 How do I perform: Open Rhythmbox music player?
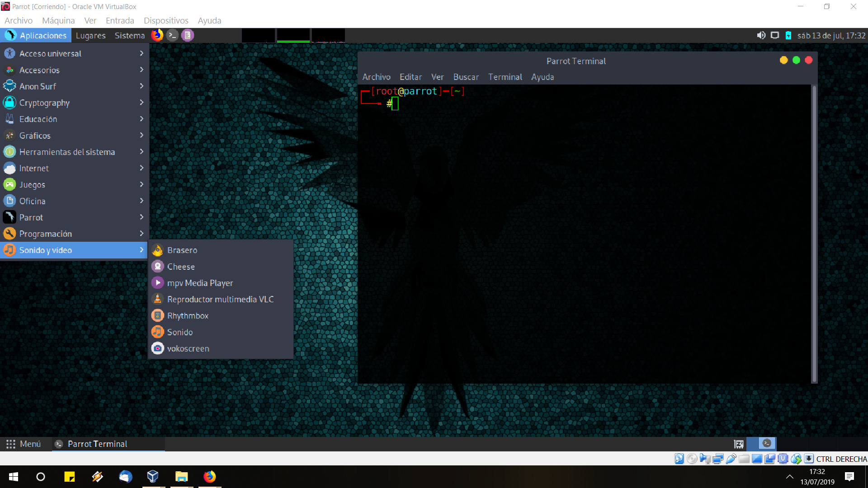[221, 315]
